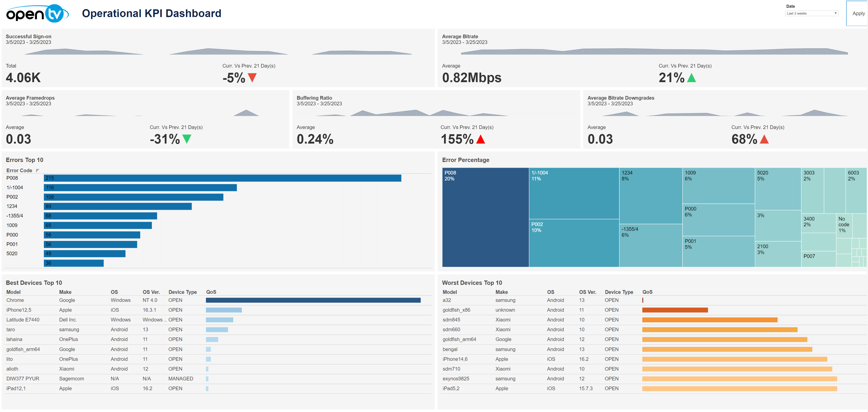Image resolution: width=868 pixels, height=412 pixels.
Task: Click the Error Code sort icon
Action: (x=38, y=171)
